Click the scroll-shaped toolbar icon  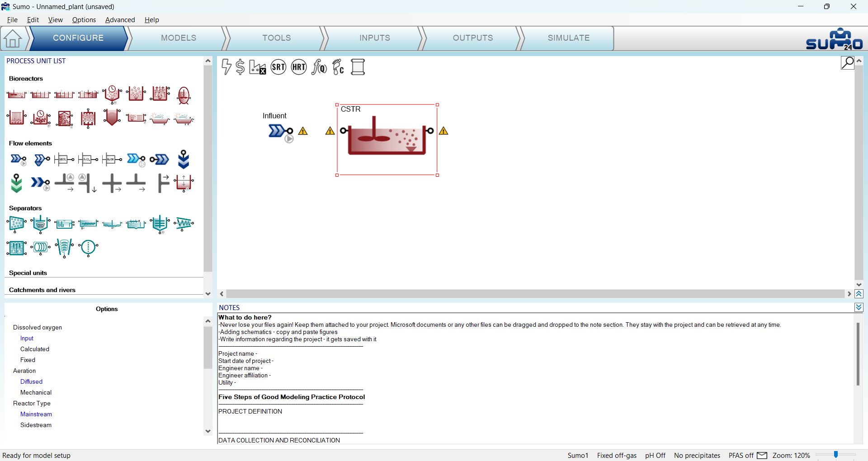(358, 67)
